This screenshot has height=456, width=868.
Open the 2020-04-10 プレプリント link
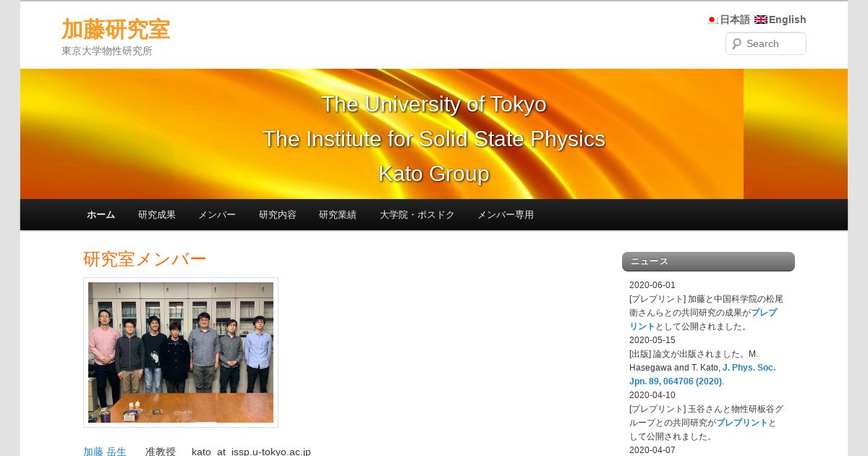[x=741, y=423]
